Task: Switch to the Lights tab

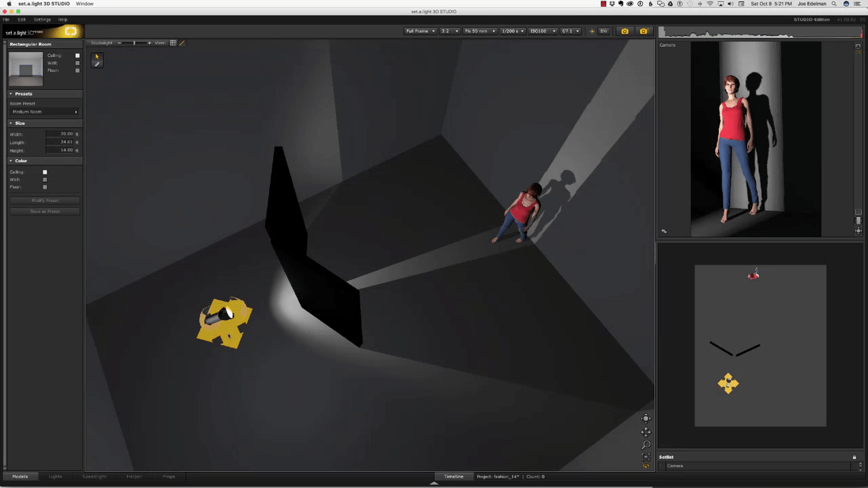Action: [55, 476]
